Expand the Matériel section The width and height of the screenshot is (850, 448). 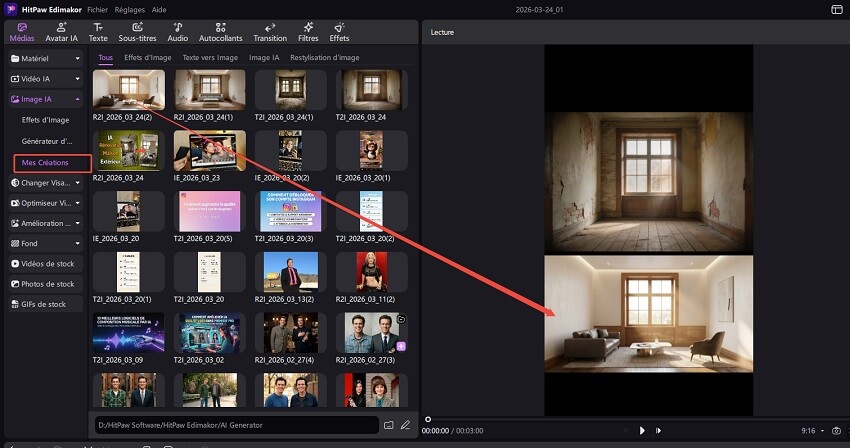[45, 59]
